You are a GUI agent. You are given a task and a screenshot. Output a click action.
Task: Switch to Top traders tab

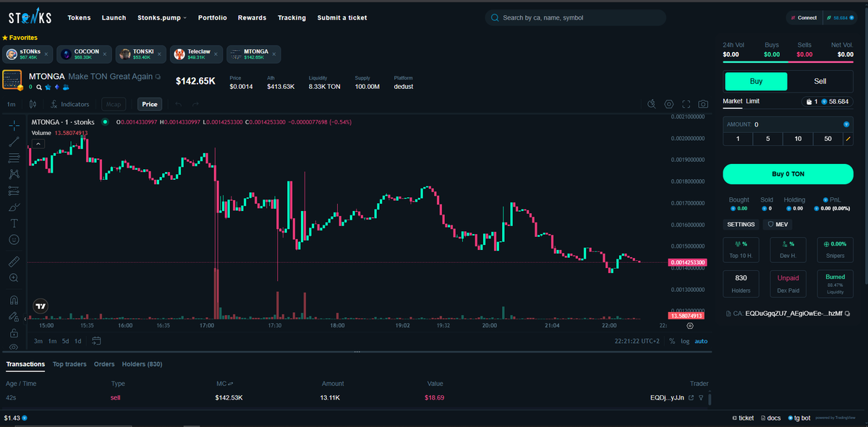(69, 364)
